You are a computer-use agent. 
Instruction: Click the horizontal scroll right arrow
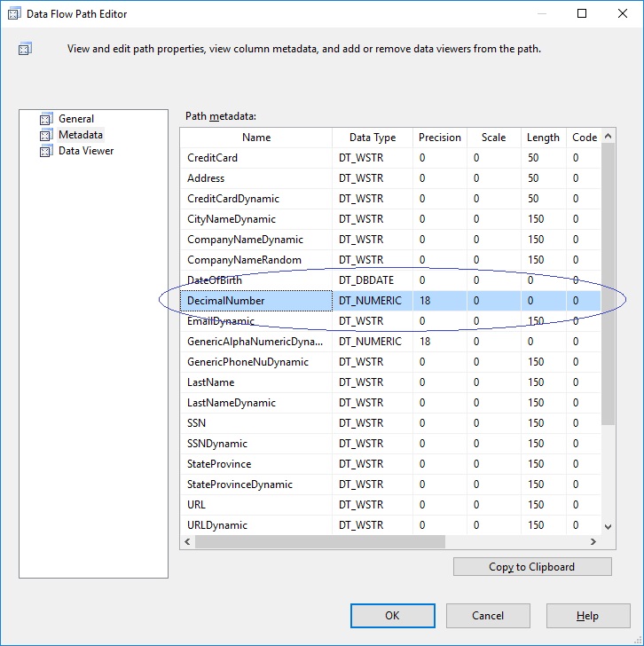(x=593, y=541)
